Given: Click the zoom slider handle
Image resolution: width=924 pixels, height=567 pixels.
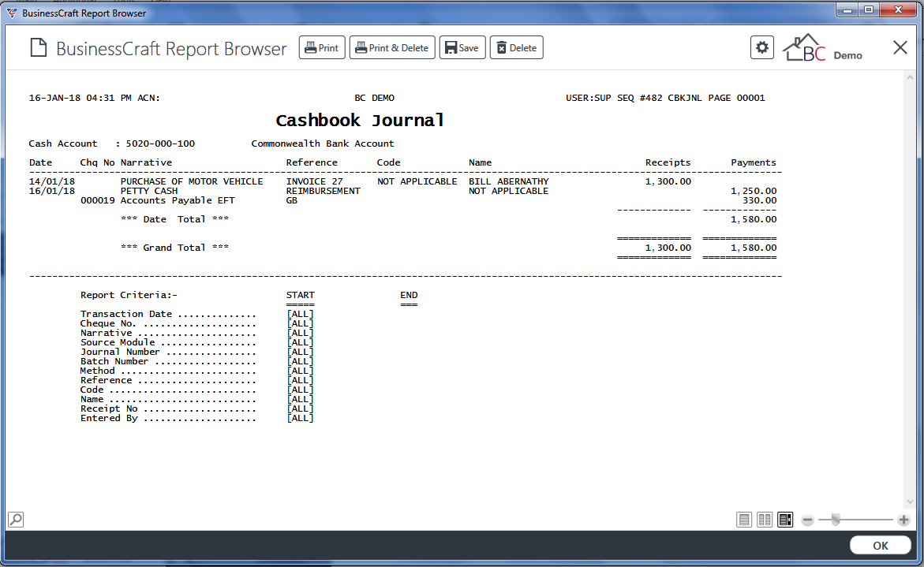Looking at the screenshot, I should pos(836,520).
